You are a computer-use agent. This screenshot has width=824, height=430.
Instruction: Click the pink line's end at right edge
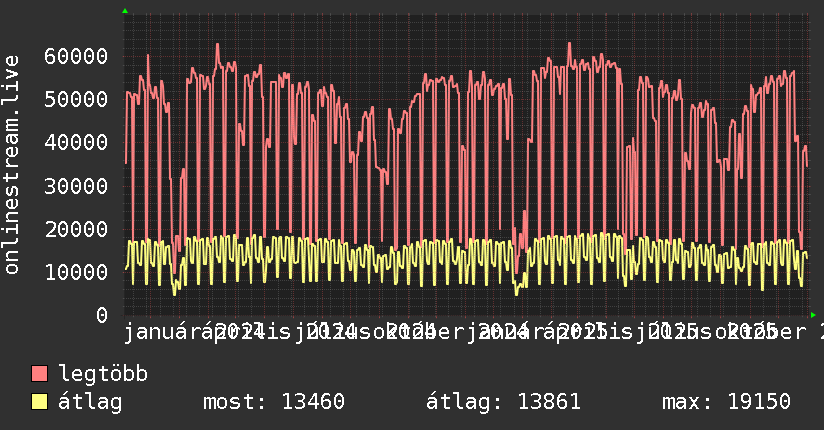point(807,166)
